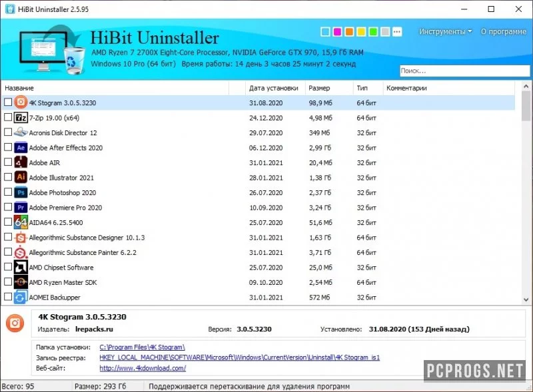The width and height of the screenshot is (533, 392).
Task: Click the HiBit Uninstaller title bar icon
Action: click(x=10, y=9)
